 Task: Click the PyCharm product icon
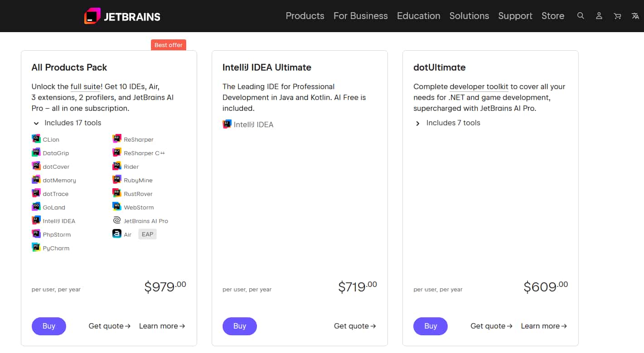point(36,248)
